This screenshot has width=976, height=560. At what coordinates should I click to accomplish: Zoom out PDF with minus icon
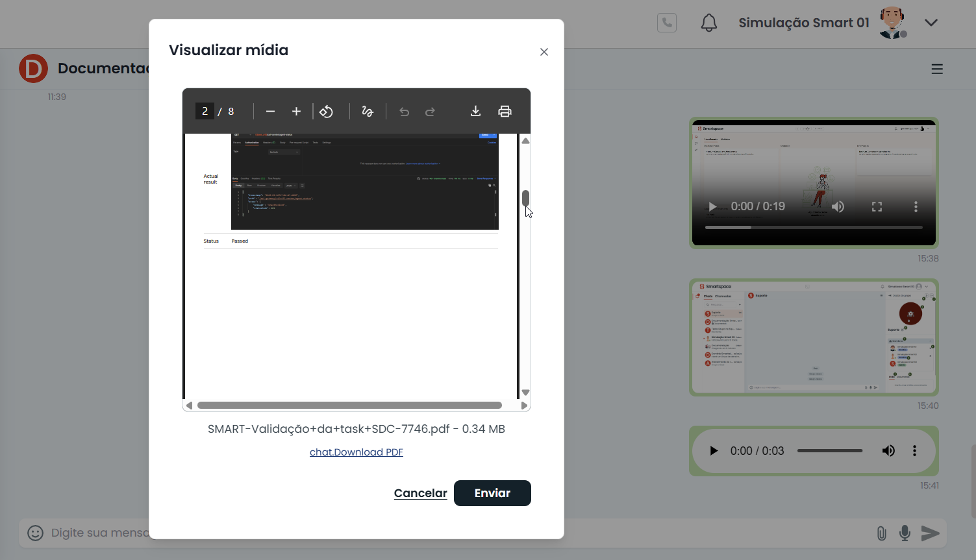click(270, 112)
